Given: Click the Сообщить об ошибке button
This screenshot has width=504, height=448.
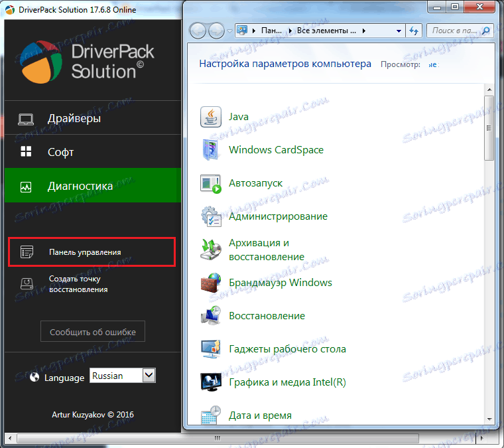Looking at the screenshot, I should [x=93, y=332].
